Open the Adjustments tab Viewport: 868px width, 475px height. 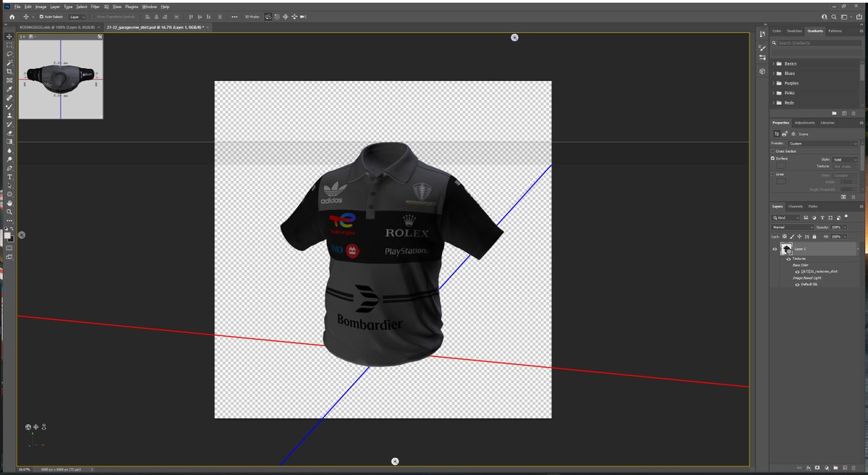click(804, 122)
